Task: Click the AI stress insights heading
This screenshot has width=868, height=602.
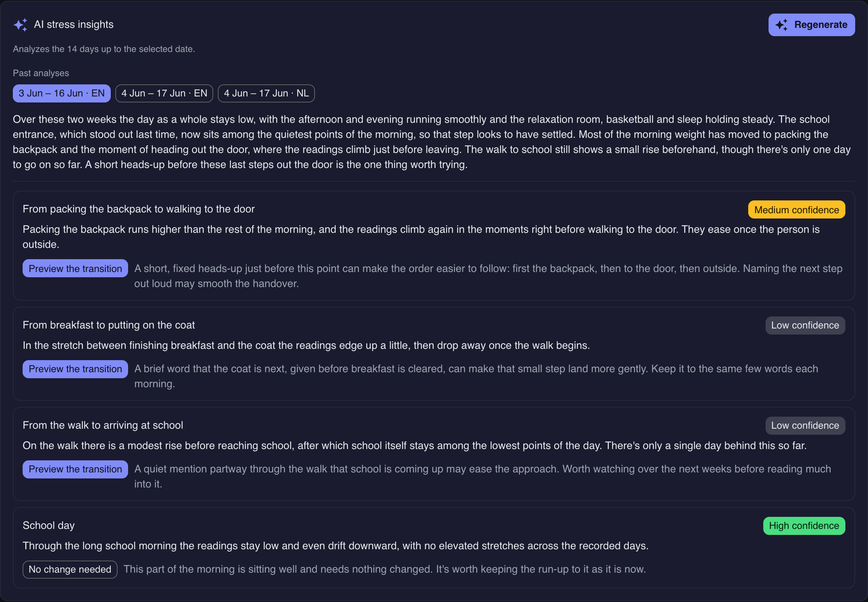Action: (x=73, y=24)
